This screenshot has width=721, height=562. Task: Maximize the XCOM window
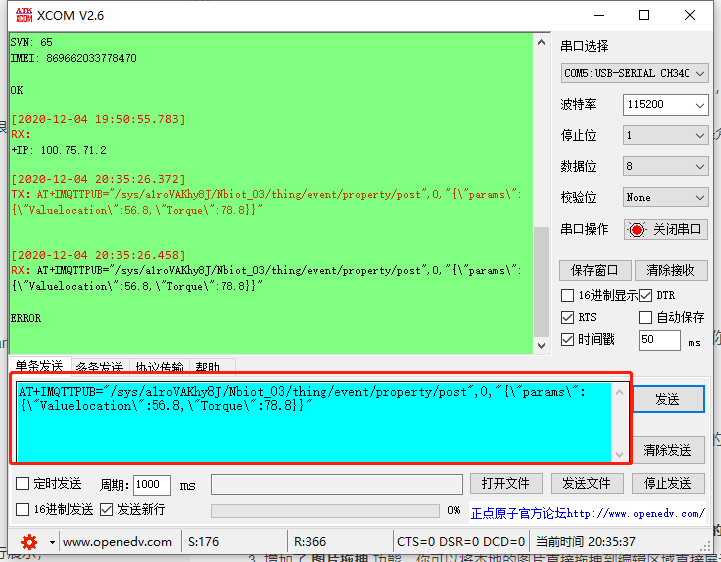tap(644, 15)
